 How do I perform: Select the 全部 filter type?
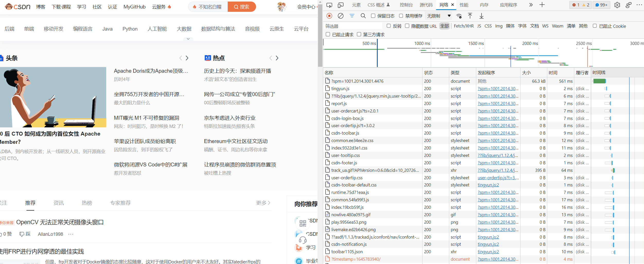(445, 26)
